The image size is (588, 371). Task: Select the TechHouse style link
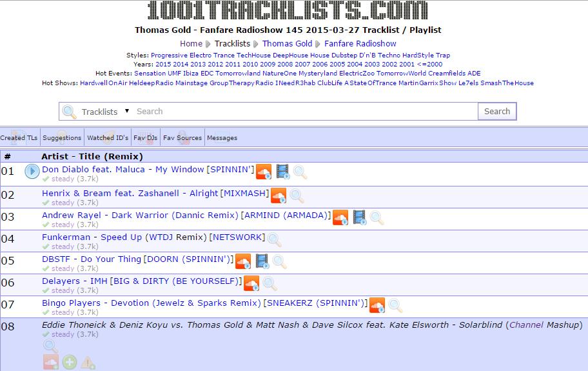(x=253, y=55)
